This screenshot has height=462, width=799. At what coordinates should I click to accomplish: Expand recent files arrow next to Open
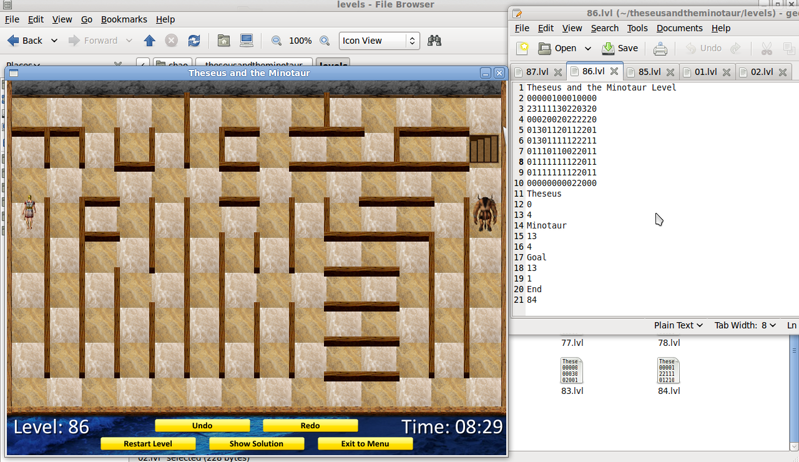tap(588, 48)
